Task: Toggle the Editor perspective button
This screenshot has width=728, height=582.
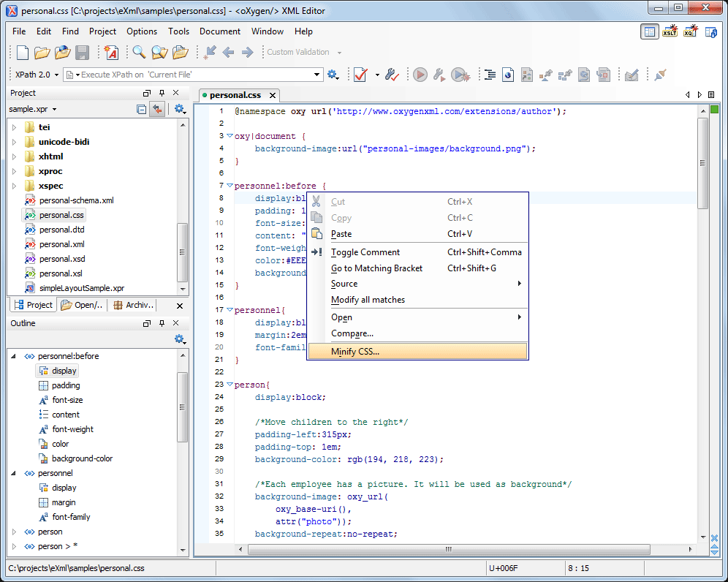Action: [650, 31]
